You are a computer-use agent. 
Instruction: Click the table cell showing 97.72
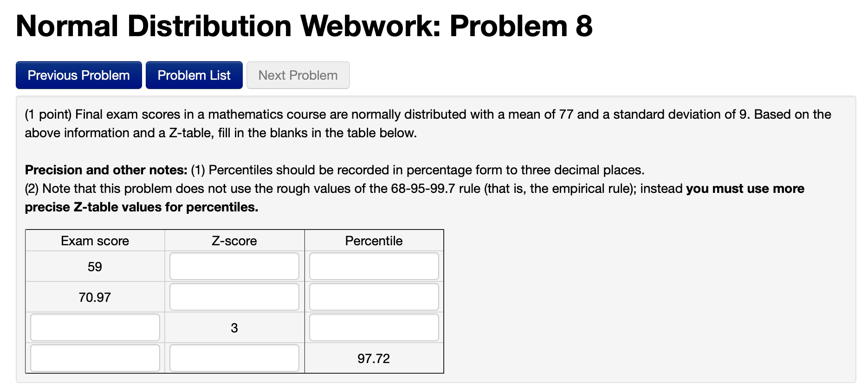point(374,357)
